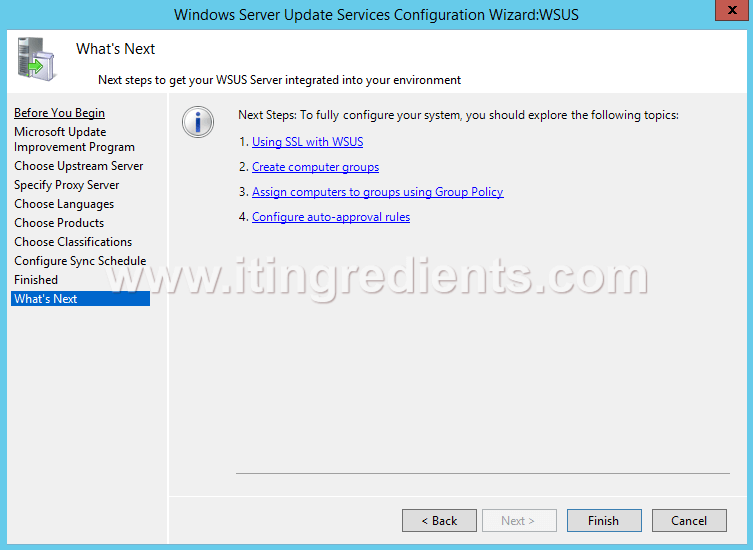Select the Specify Proxy Server step
This screenshot has width=753, height=550.
click(67, 185)
